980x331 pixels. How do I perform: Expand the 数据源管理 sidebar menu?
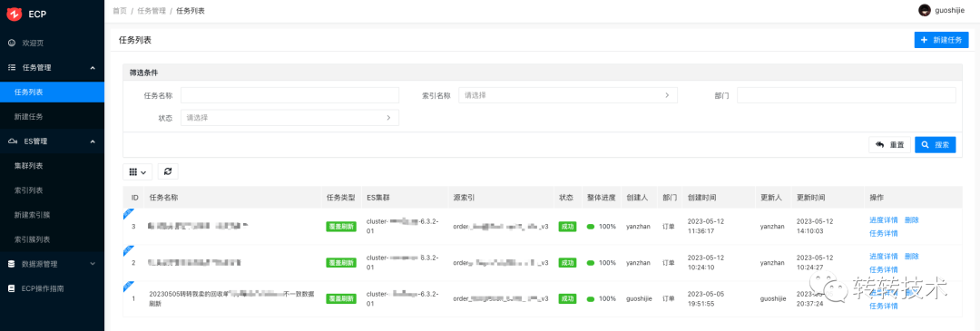[93, 264]
